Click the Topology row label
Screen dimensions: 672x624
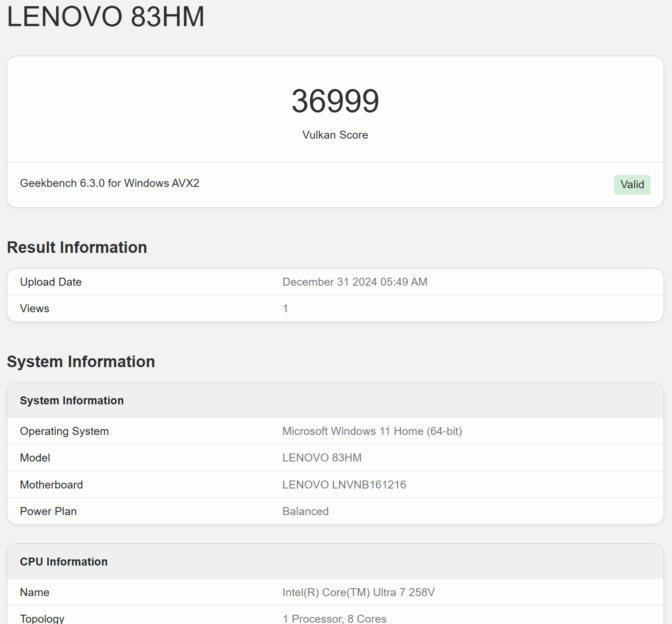[x=42, y=618]
